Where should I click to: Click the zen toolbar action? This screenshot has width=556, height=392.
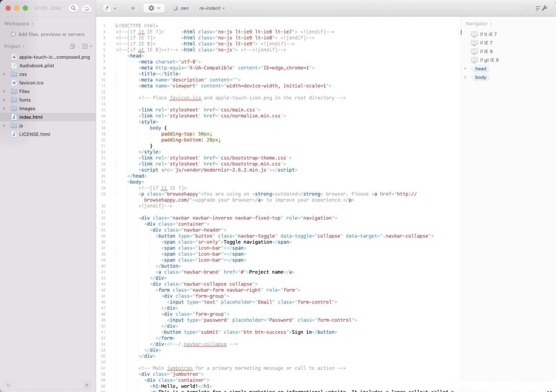click(x=181, y=8)
